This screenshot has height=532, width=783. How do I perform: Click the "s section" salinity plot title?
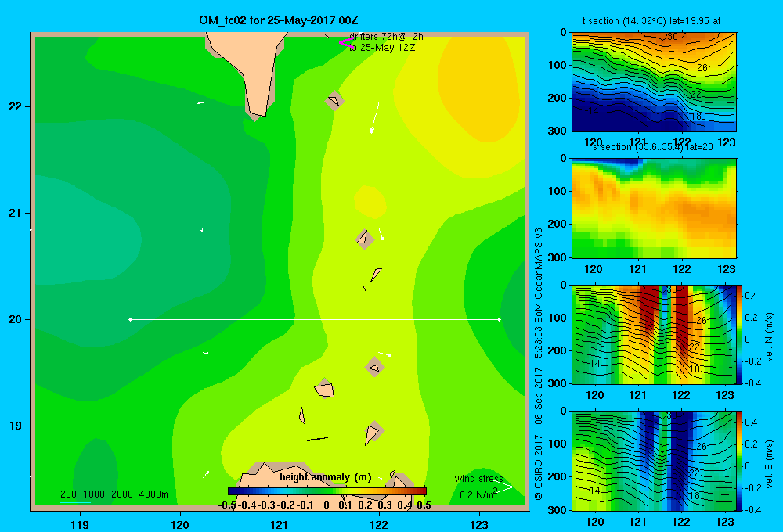click(653, 147)
